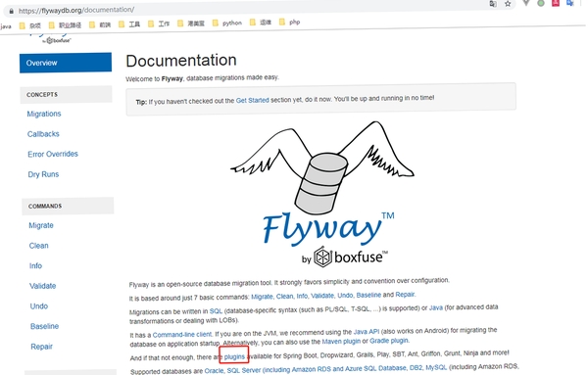
Task: Open the java bookmark
Action: click(x=6, y=26)
